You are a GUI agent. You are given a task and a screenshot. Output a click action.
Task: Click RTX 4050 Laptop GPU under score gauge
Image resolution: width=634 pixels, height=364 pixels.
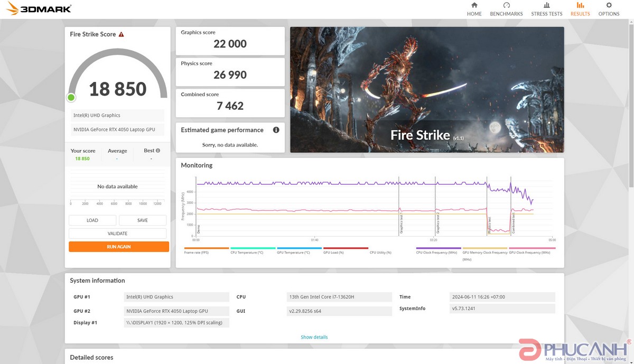point(117,129)
